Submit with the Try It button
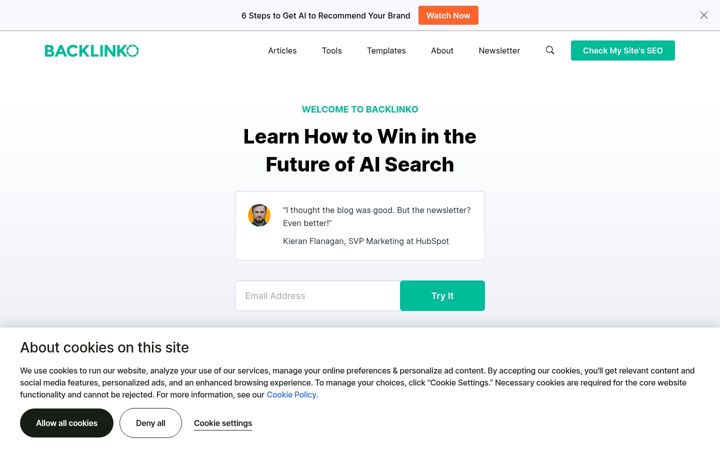 442,296
